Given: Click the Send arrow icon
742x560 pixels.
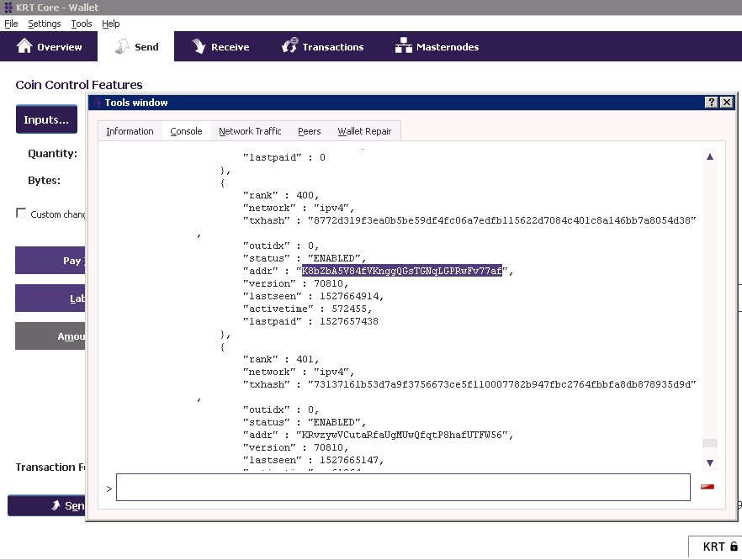Looking at the screenshot, I should point(122,46).
